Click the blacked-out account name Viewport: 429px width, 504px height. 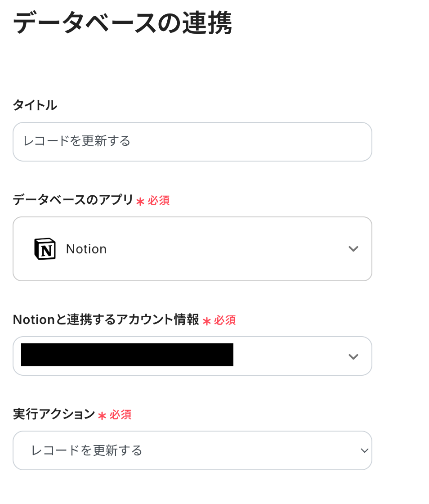[x=127, y=355]
